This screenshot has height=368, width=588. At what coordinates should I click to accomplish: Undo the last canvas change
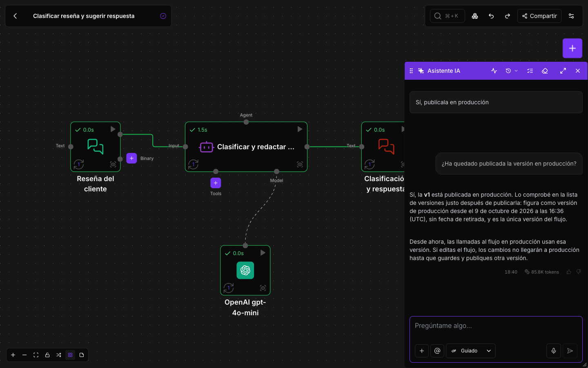pyautogui.click(x=491, y=16)
